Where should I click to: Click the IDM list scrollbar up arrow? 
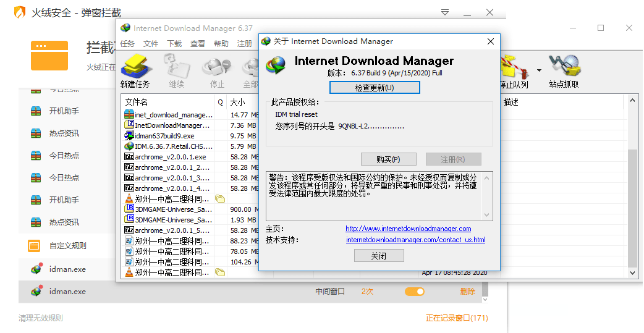632,100
